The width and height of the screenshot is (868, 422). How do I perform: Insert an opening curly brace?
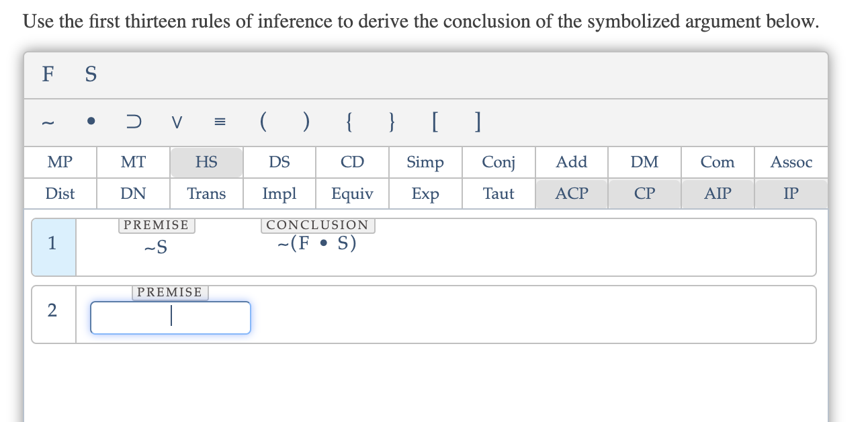(x=348, y=122)
